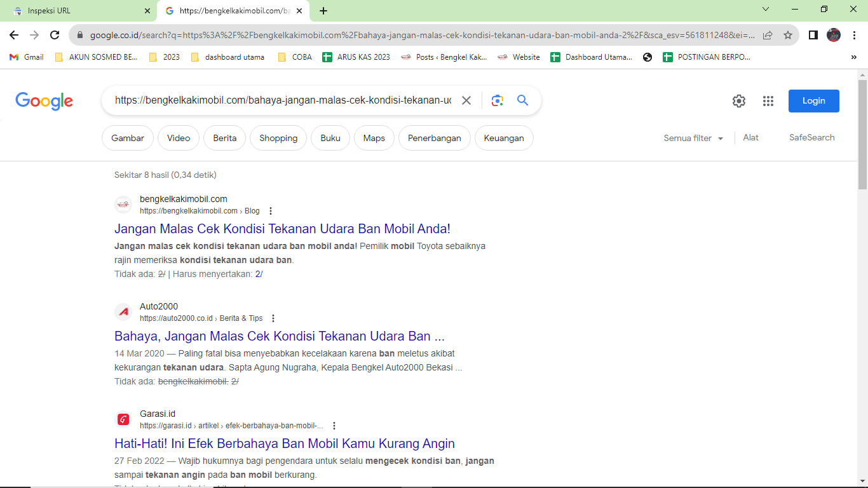Open more options for Auto2000 result
The image size is (868, 488).
tap(273, 318)
